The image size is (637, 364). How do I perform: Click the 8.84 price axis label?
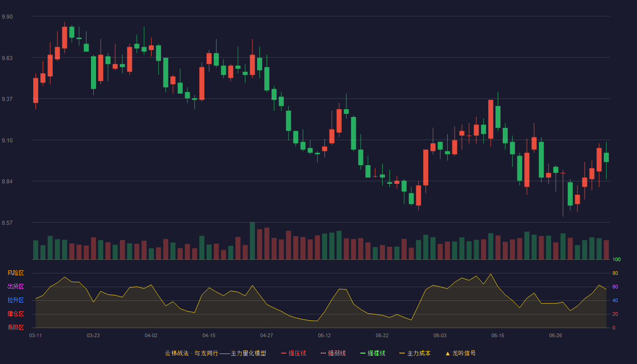pyautogui.click(x=7, y=182)
